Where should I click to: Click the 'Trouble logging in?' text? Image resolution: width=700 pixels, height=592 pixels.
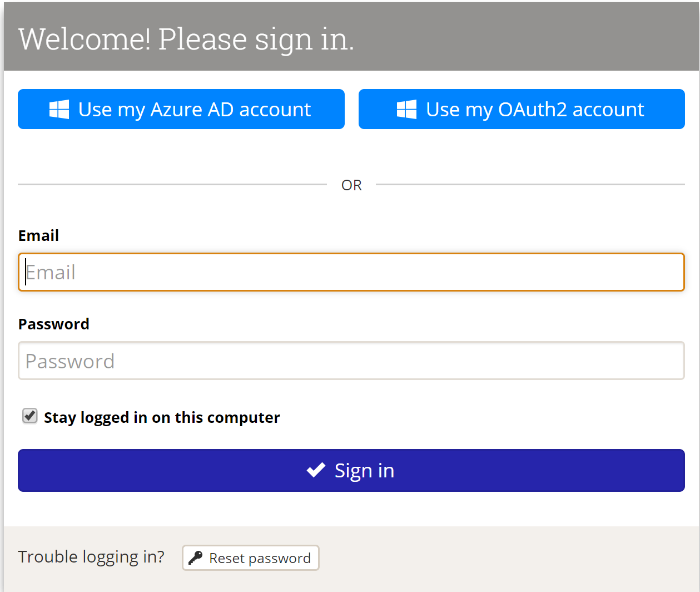click(91, 556)
